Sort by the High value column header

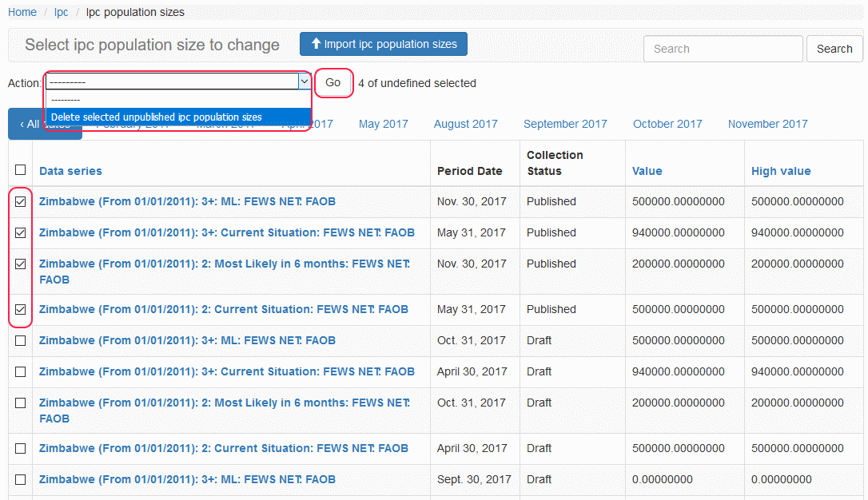tap(780, 171)
